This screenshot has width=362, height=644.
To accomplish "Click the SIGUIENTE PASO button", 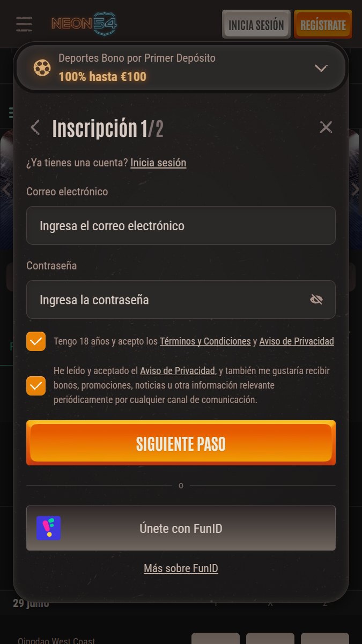I will (x=181, y=443).
